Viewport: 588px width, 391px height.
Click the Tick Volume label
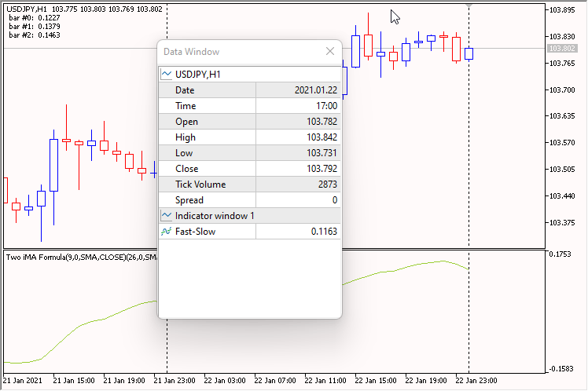coord(200,185)
